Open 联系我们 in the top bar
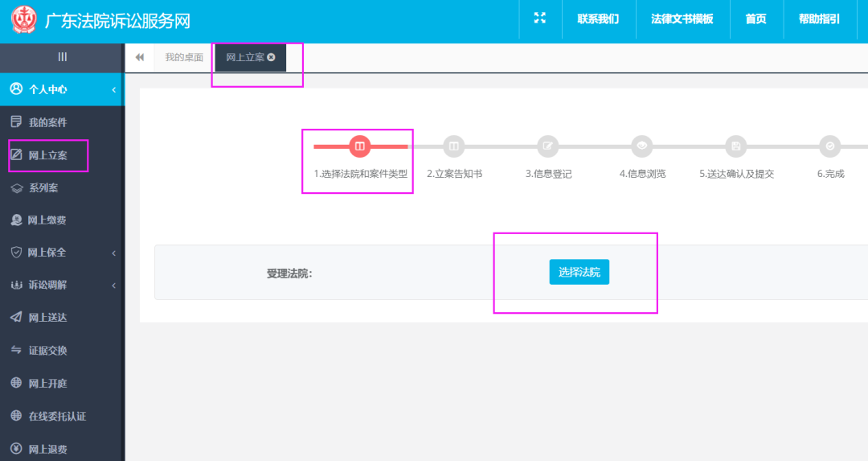Image resolution: width=868 pixels, height=461 pixels. (598, 19)
